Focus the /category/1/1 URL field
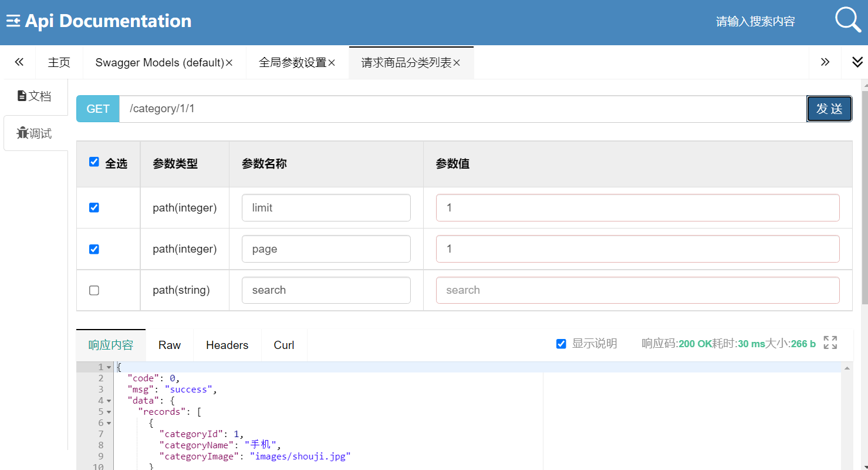The image size is (868, 470). coord(462,109)
